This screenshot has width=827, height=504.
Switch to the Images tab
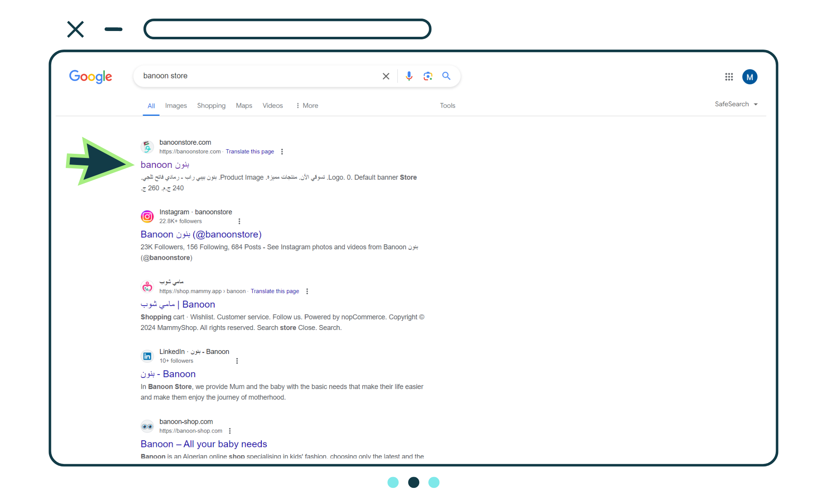(176, 106)
